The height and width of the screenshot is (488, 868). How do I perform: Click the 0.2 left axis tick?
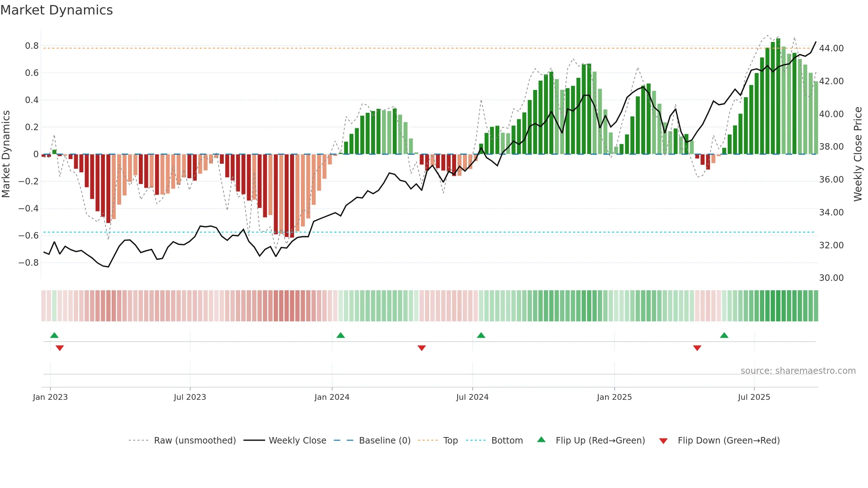point(32,127)
